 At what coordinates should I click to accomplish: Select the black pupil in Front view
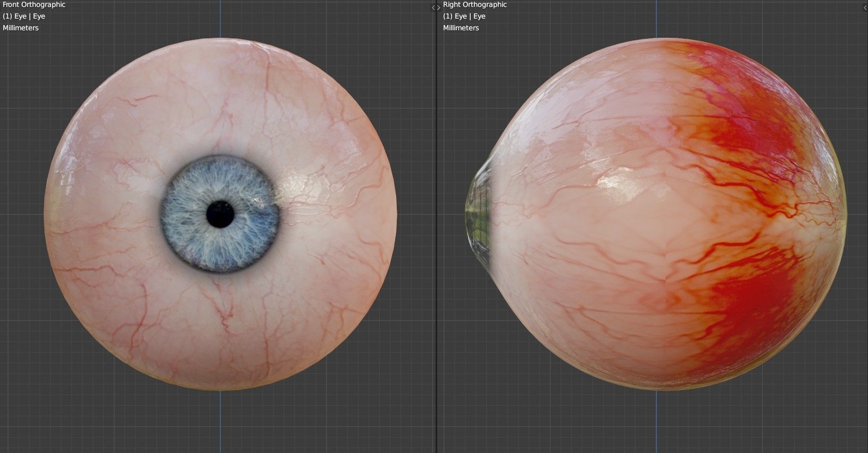click(221, 215)
